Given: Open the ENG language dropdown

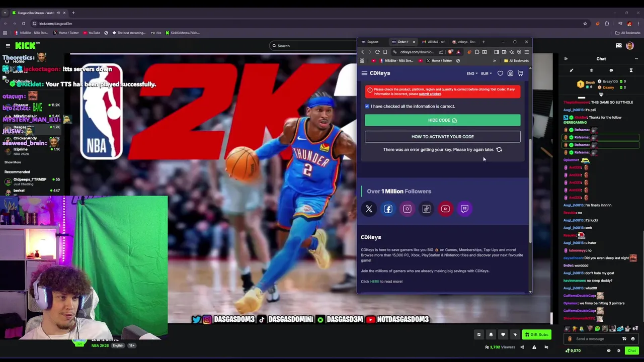Looking at the screenshot, I should (472, 73).
